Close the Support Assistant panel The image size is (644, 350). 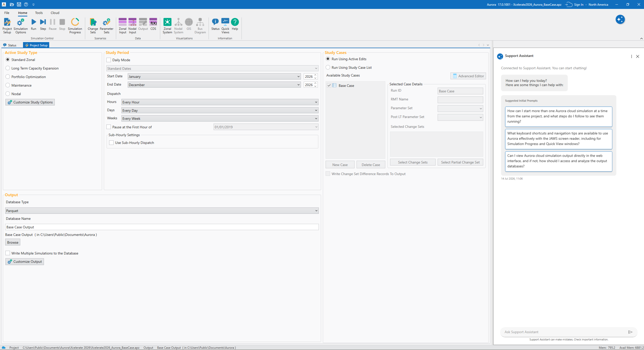coord(637,56)
